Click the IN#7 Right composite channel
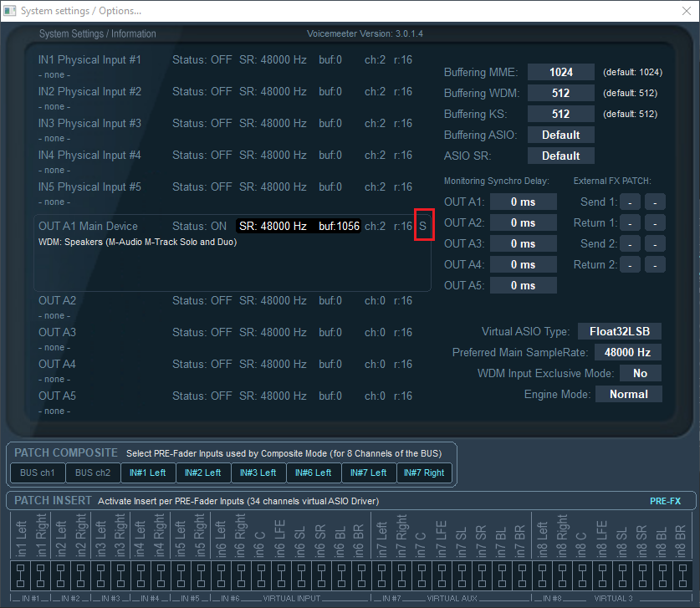 tap(424, 473)
